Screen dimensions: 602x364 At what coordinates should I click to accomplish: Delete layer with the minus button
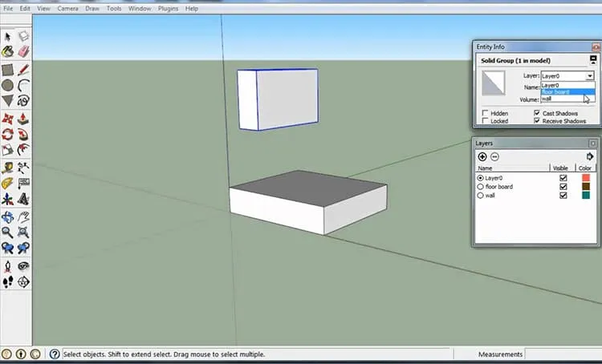[494, 156]
